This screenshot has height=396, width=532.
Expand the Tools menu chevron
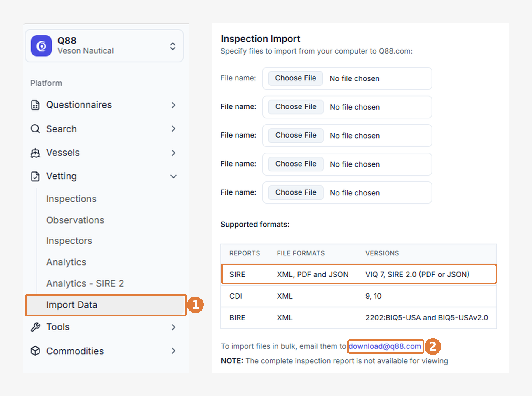[173, 327]
